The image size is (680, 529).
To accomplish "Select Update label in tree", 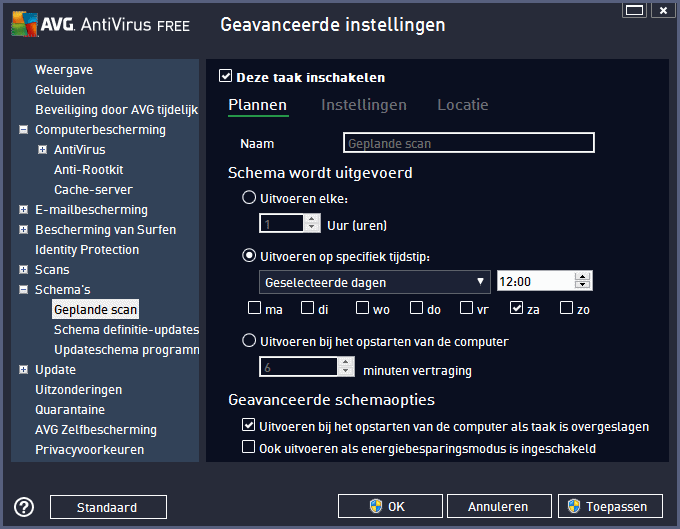I will click(x=55, y=370).
